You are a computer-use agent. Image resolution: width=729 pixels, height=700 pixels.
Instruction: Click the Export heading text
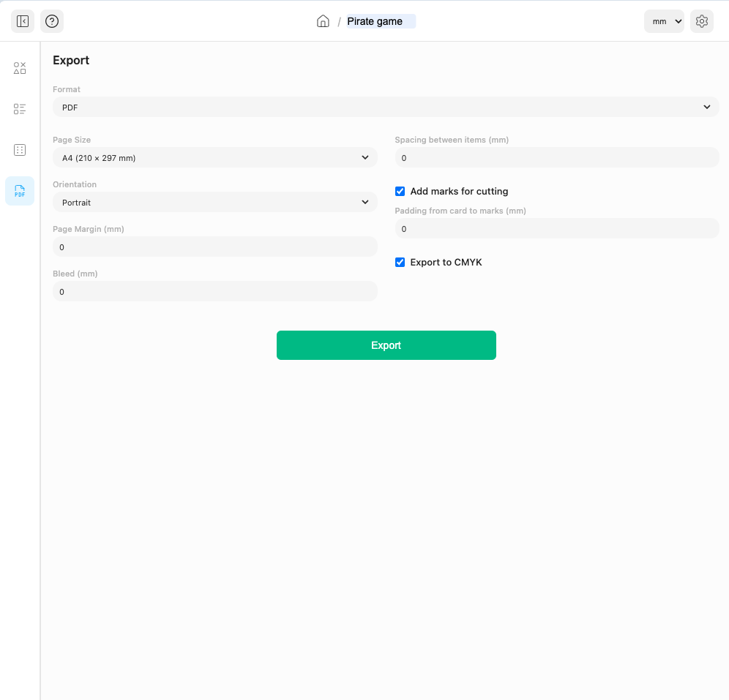pyautogui.click(x=71, y=61)
